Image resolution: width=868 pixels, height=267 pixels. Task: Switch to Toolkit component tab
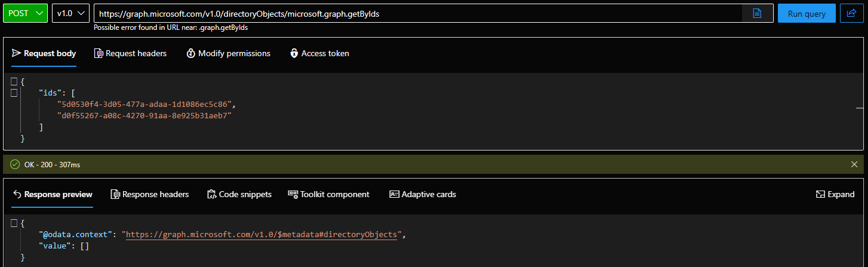pyautogui.click(x=328, y=194)
